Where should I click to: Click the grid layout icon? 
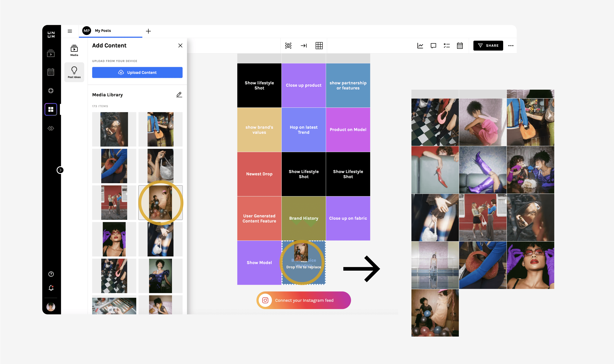coord(319,46)
